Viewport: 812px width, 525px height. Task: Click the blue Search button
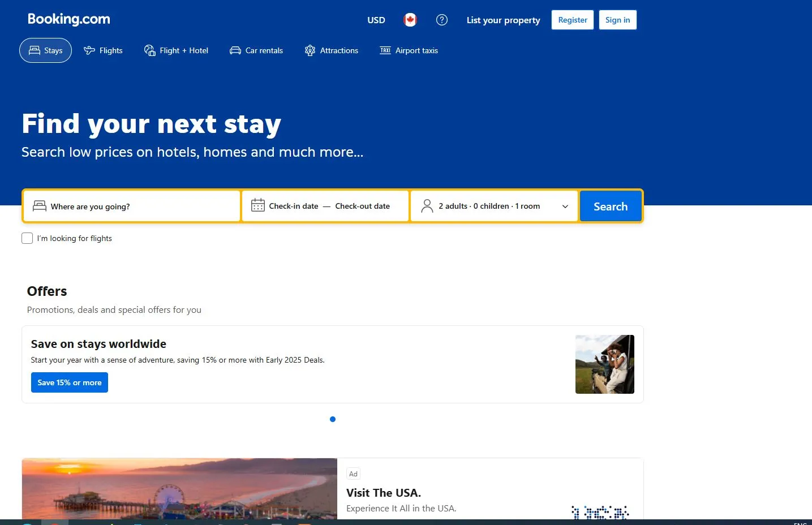pos(611,206)
